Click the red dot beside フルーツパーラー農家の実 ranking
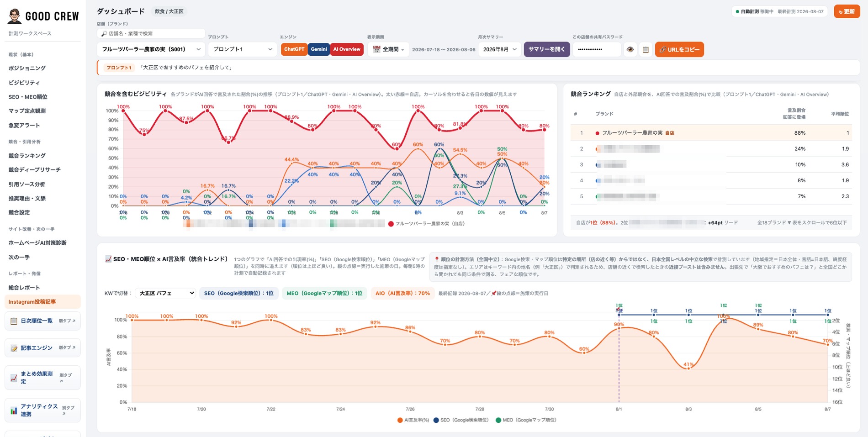Viewport: 868px width, 437px height. point(597,133)
